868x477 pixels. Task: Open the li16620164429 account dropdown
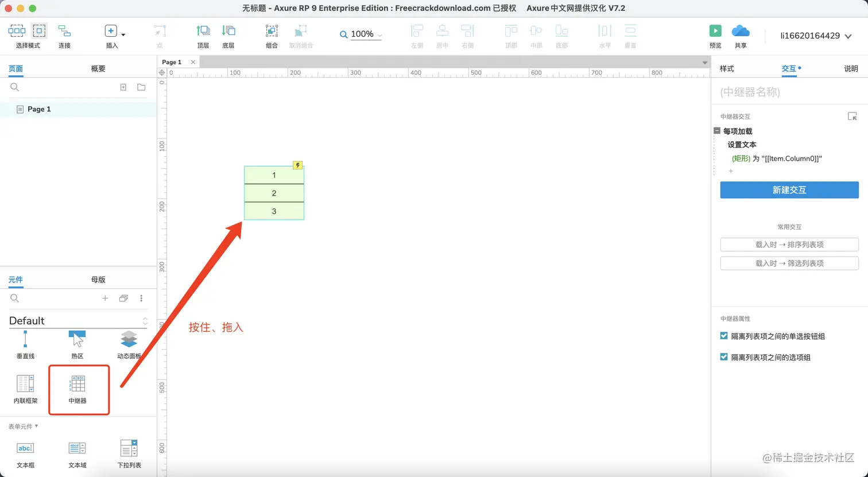click(815, 36)
